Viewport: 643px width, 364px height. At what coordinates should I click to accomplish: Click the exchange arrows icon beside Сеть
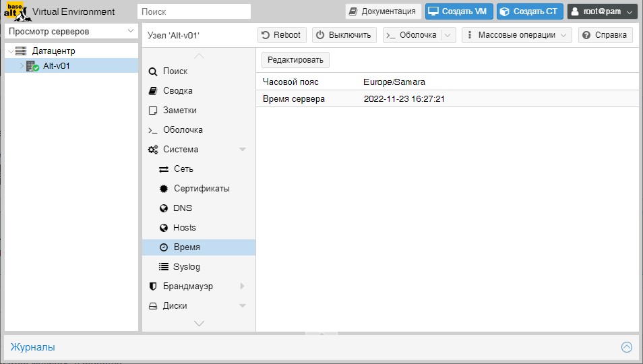coord(164,169)
